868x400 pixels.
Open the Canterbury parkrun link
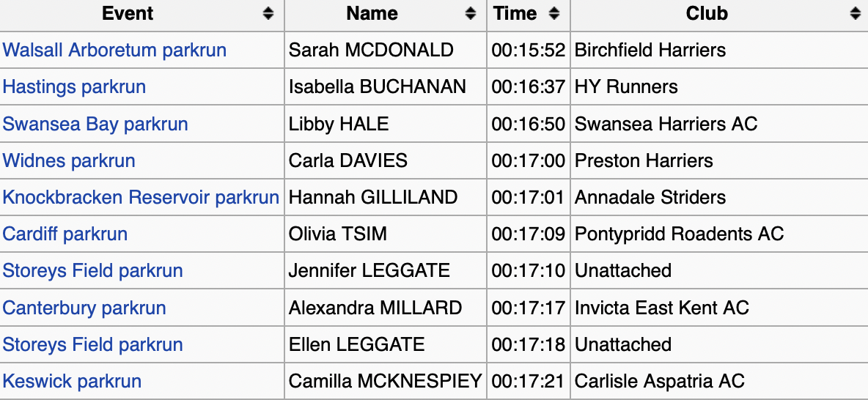click(x=84, y=308)
